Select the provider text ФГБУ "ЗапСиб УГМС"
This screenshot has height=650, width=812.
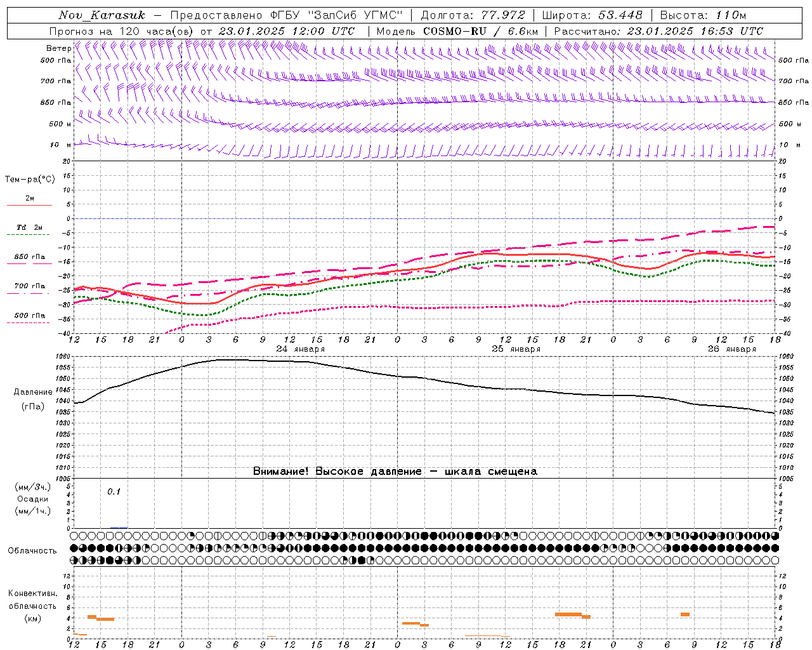[336, 15]
